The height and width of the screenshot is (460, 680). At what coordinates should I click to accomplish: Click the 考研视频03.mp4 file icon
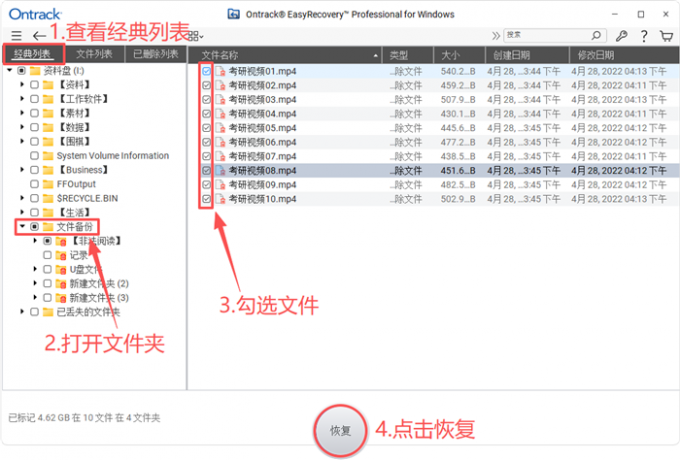pos(221,100)
